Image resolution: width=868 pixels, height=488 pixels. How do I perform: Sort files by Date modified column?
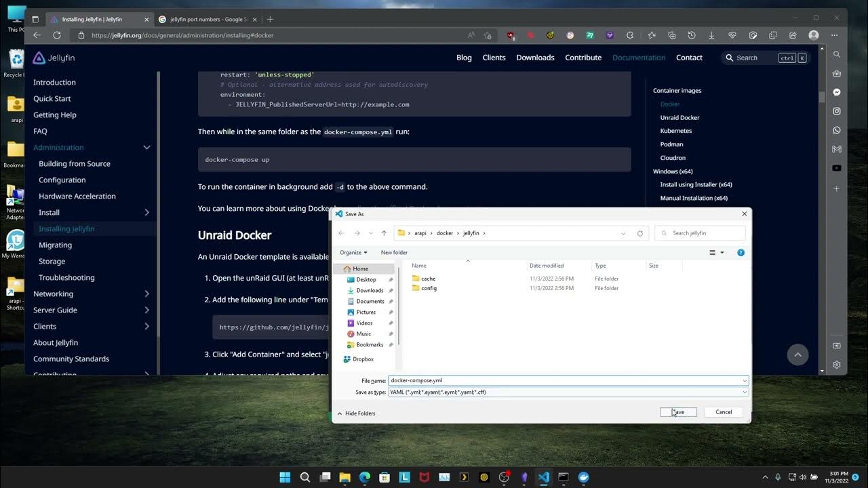coord(547,266)
